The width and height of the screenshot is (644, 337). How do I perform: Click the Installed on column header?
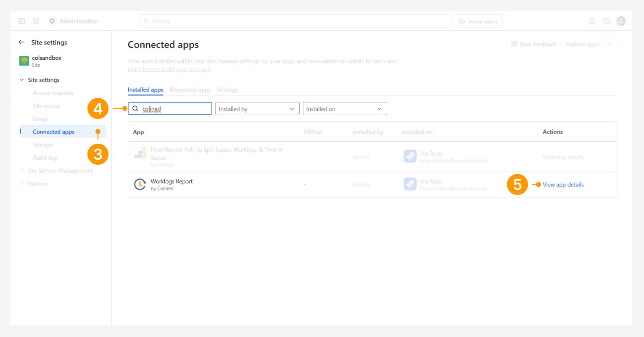pyautogui.click(x=417, y=132)
